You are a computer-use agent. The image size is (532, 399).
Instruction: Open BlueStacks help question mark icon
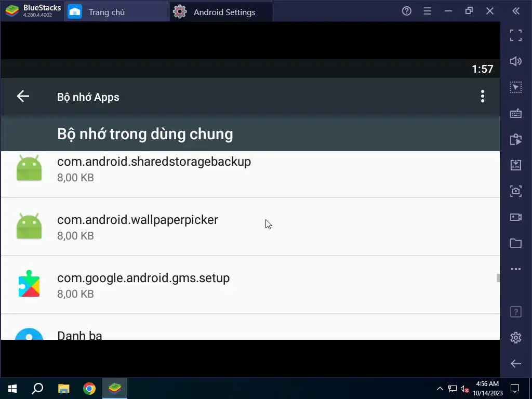[x=406, y=11]
